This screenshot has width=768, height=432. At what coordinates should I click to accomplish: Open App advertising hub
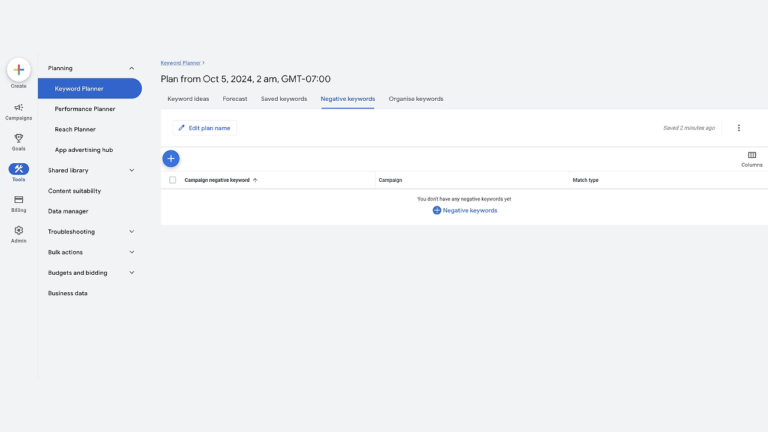(84, 150)
